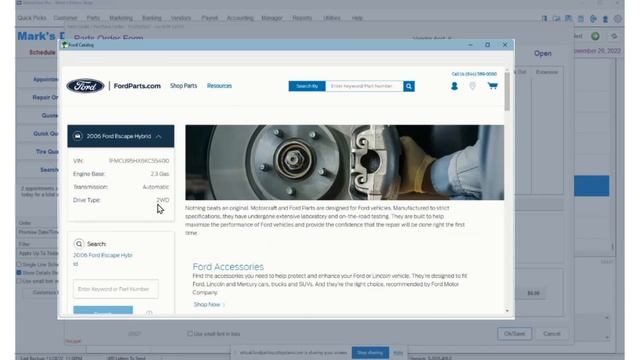Click sidebar Enter Keyword or Part Number field
The width and height of the screenshot is (640, 360).
[116, 289]
